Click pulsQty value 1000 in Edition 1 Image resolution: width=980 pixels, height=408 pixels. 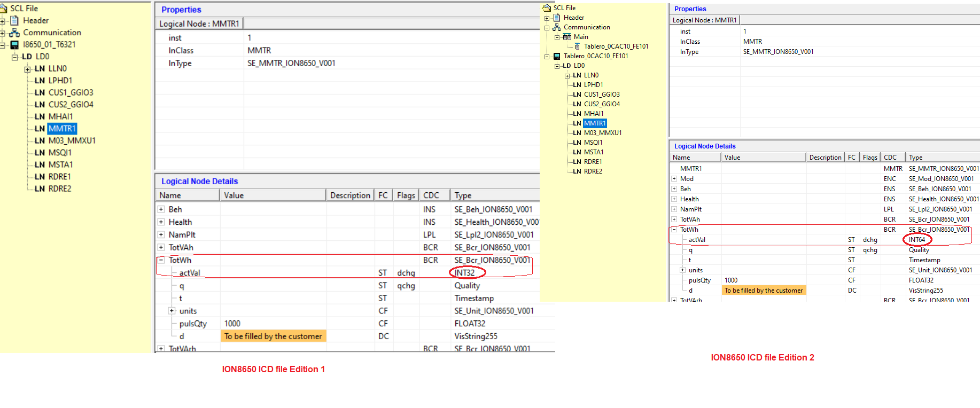tap(232, 324)
